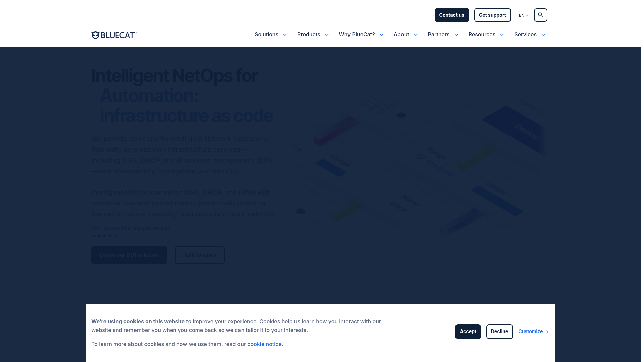The image size is (644, 362).
Task: Open the search with the magnifier icon
Action: click(540, 15)
